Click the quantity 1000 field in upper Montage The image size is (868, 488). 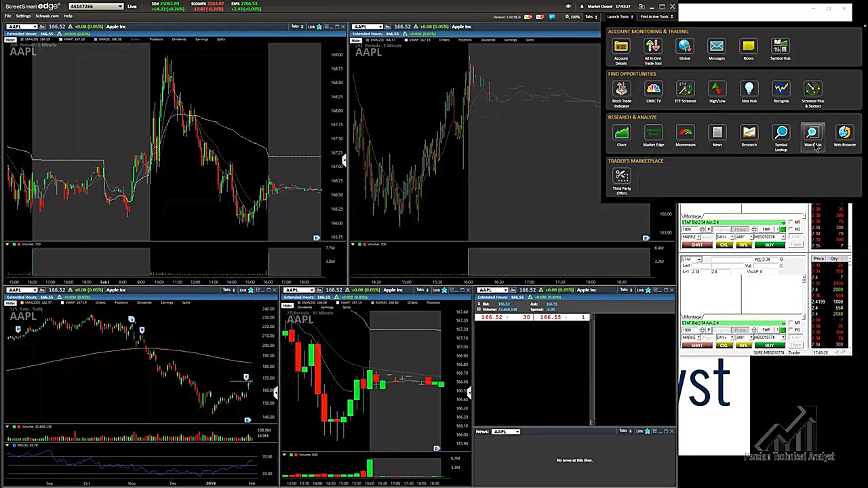[x=690, y=229]
